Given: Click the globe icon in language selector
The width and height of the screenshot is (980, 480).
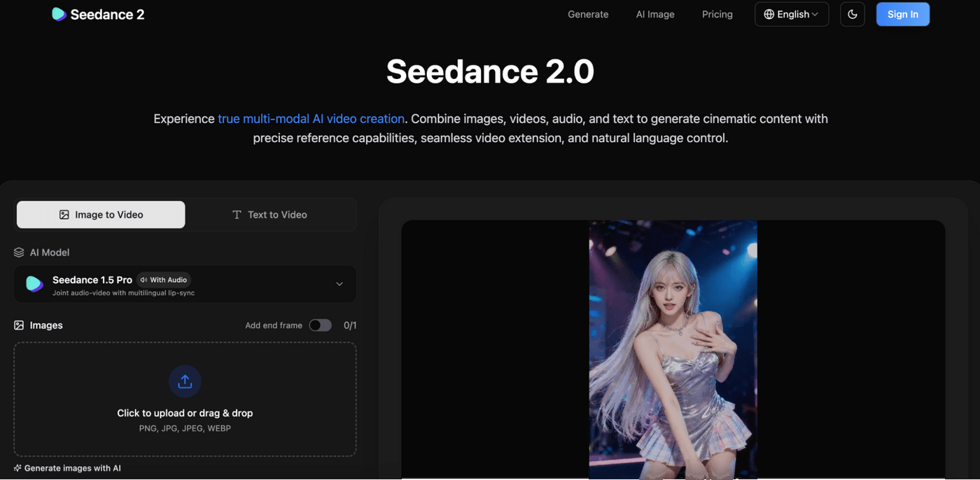Looking at the screenshot, I should 769,14.
